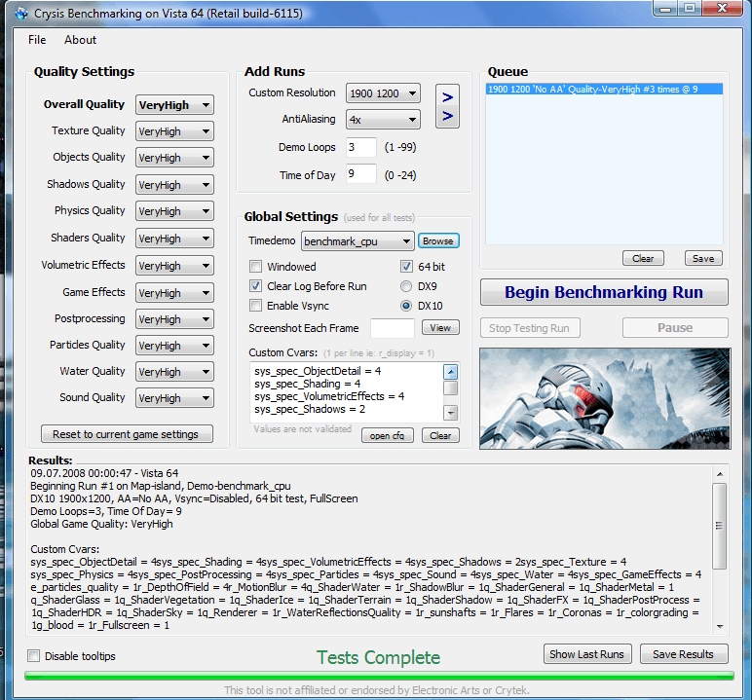Click Screenshot Each Frame input field
The width and height of the screenshot is (752, 700).
tap(393, 328)
